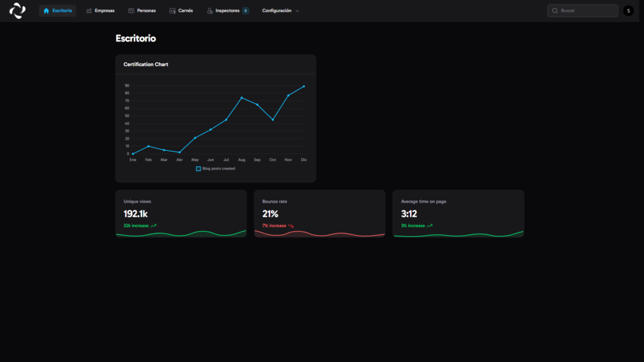Click the Personas group icon
Viewport: 644px width, 362px height.
click(131, 11)
